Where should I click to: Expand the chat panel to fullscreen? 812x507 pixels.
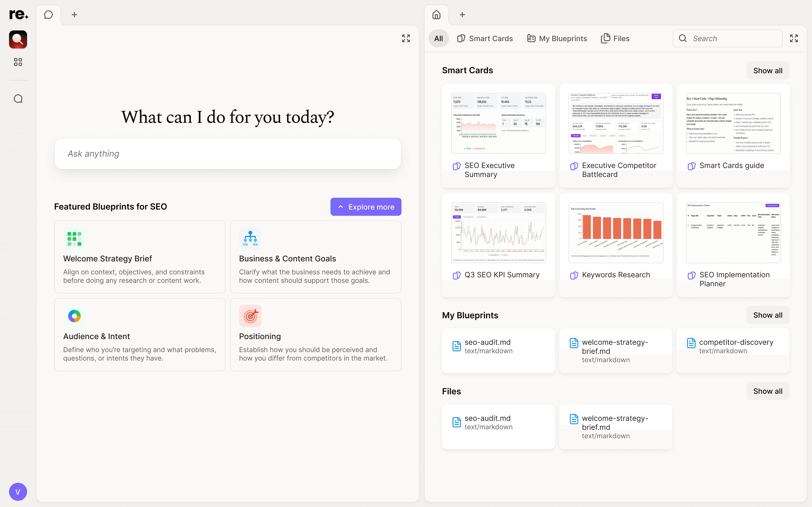pyautogui.click(x=405, y=38)
